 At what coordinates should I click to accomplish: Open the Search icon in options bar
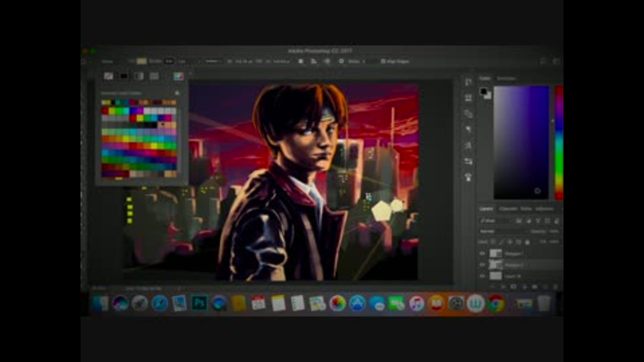pos(543,61)
